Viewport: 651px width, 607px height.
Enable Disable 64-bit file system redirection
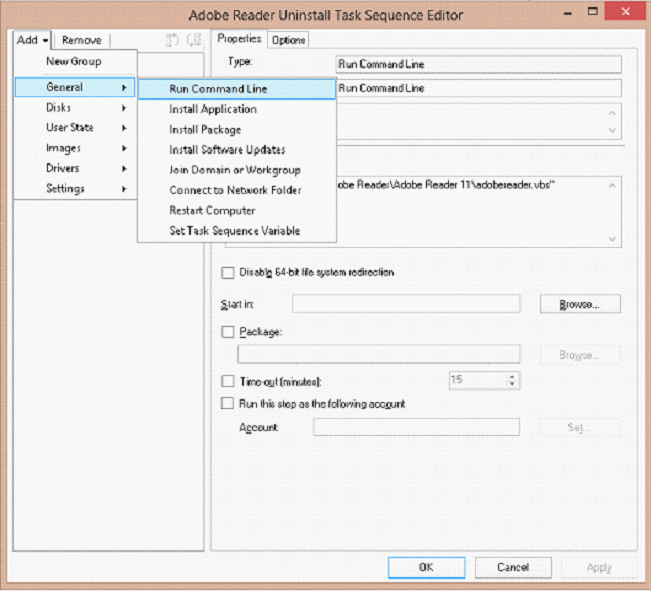tap(228, 273)
